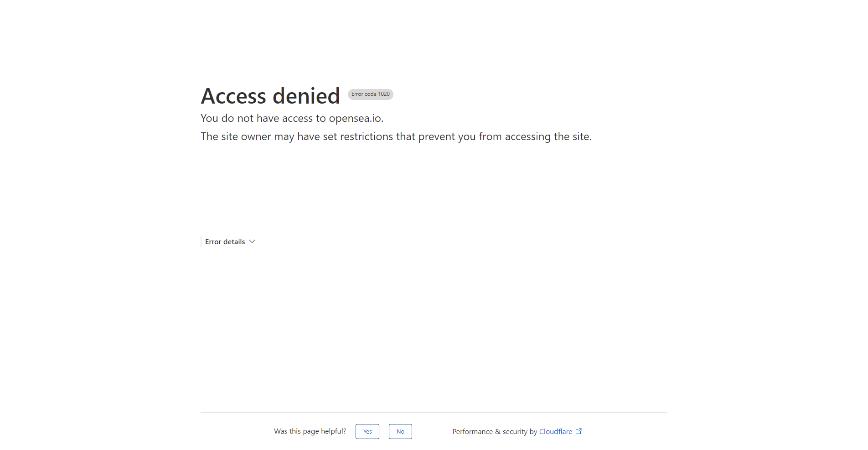The image size is (868, 450).
Task: Open Cloudflare's site via the footer hyperlink
Action: 556,431
